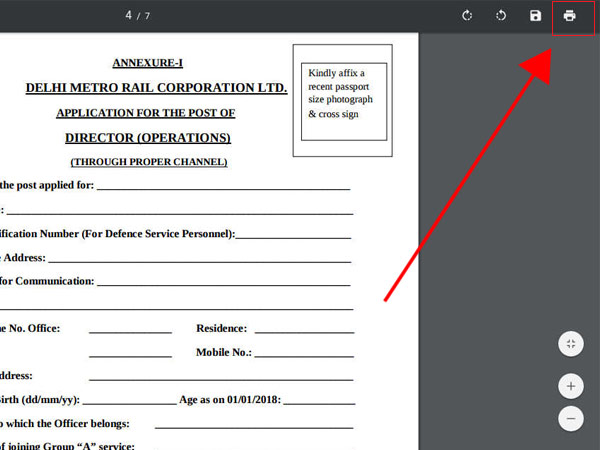600x450 pixels.
Task: Click the passport photograph box text
Action: tap(340, 93)
